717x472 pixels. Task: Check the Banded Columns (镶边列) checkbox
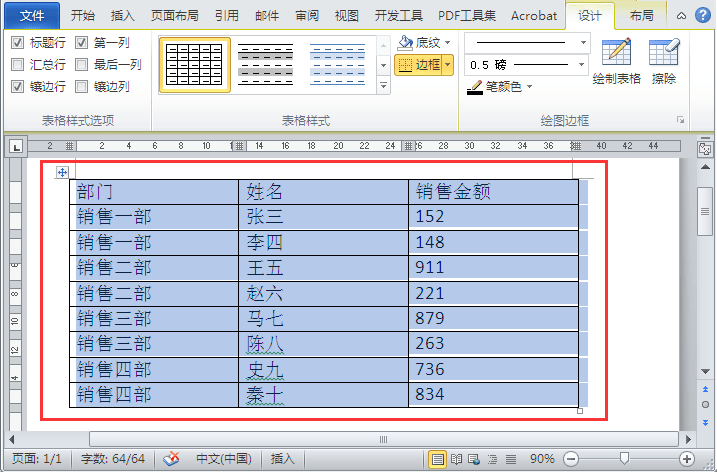[x=81, y=86]
